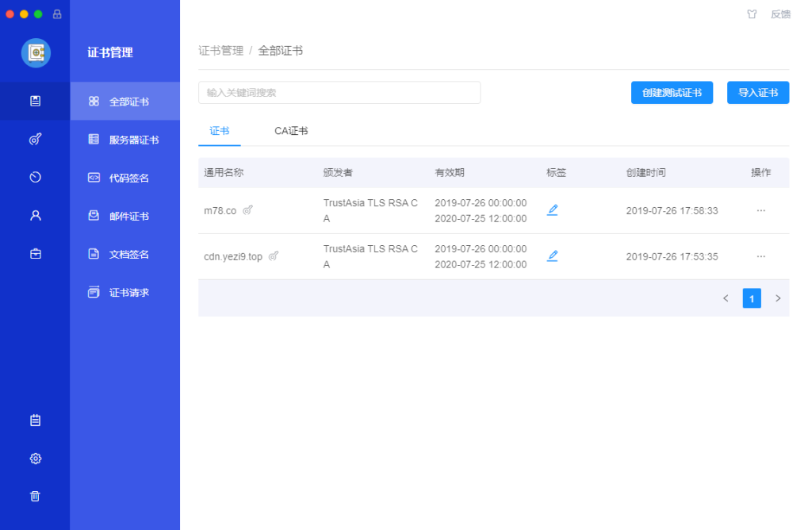Go to next page arrow
This screenshot has height=530, width=812.
778,298
